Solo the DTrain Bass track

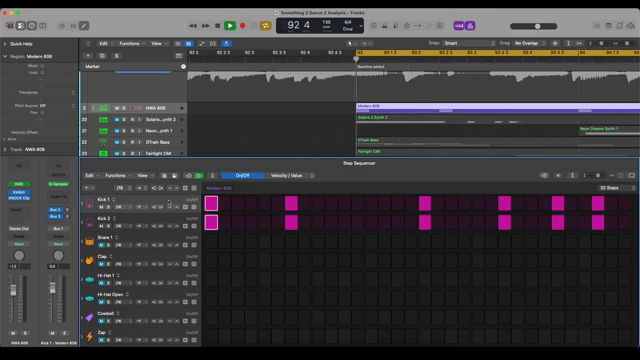(x=124, y=142)
